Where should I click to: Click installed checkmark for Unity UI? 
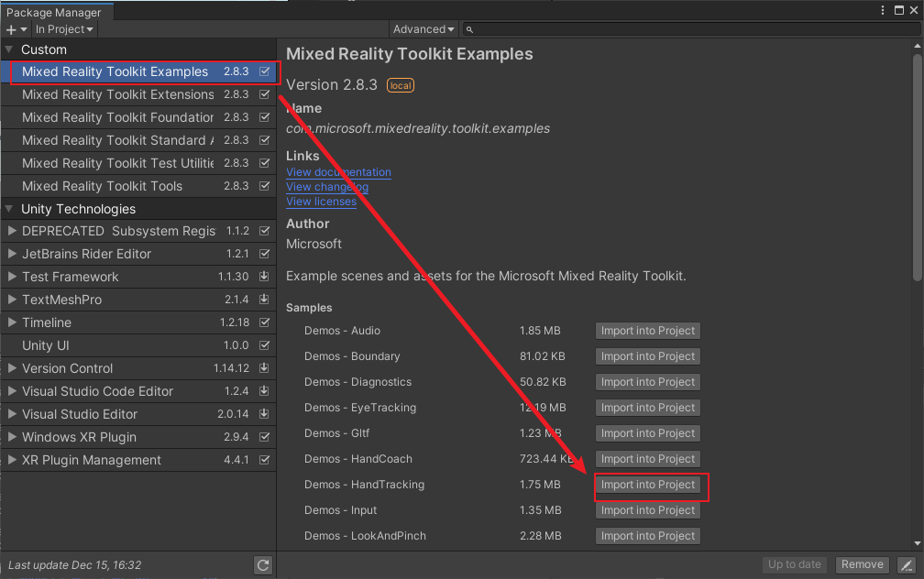click(x=265, y=345)
